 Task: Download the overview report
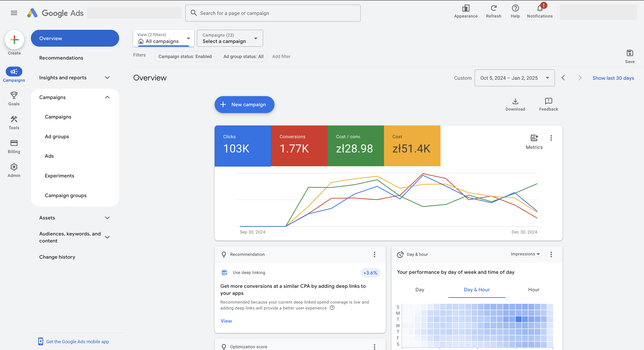515,104
